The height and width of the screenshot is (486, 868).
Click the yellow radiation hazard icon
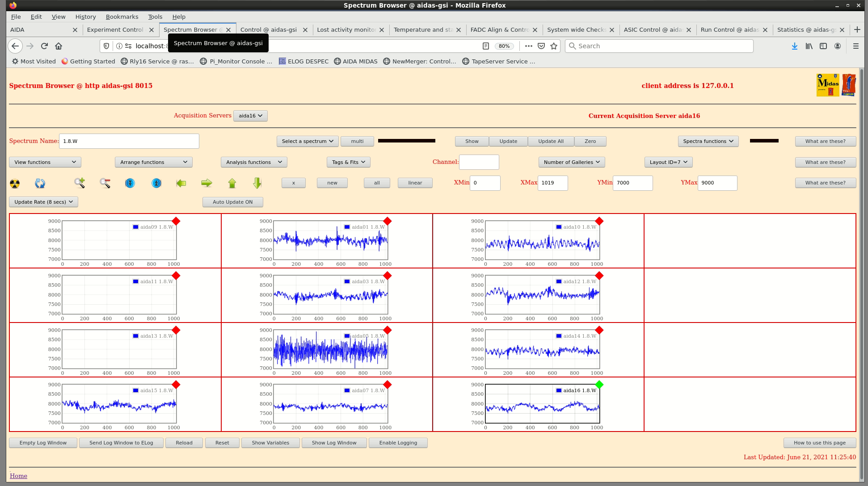[15, 183]
